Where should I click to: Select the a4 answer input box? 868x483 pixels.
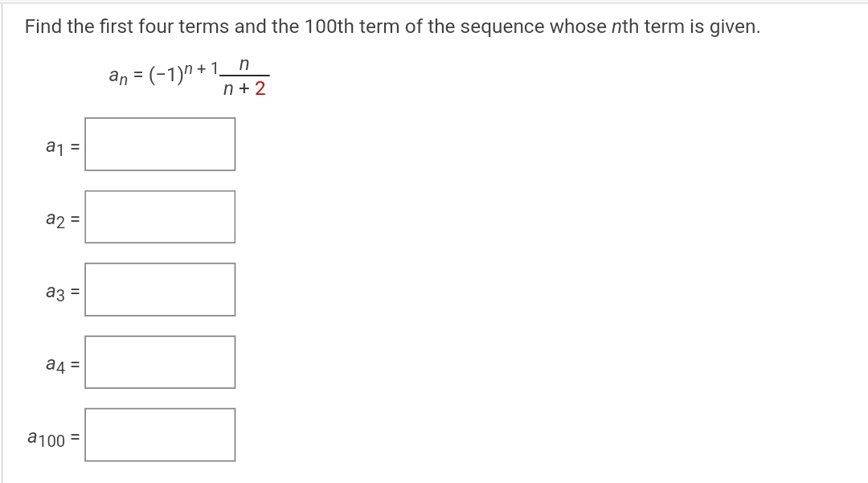click(x=160, y=362)
